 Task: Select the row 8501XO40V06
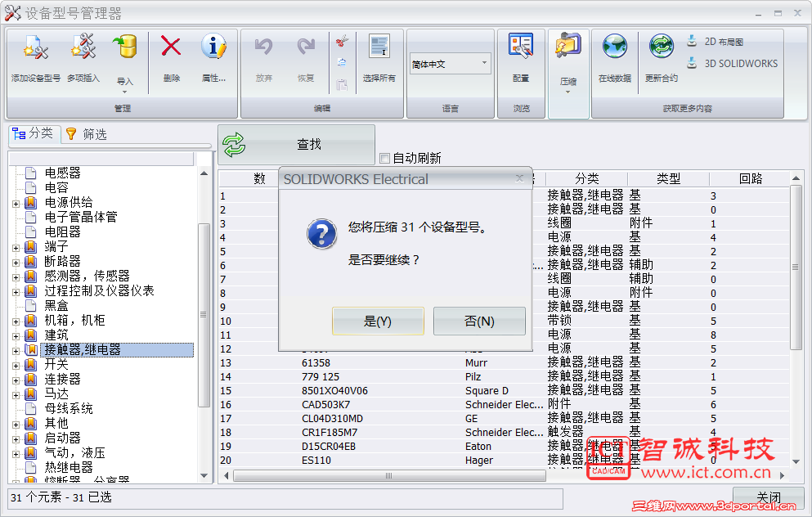[505, 390]
